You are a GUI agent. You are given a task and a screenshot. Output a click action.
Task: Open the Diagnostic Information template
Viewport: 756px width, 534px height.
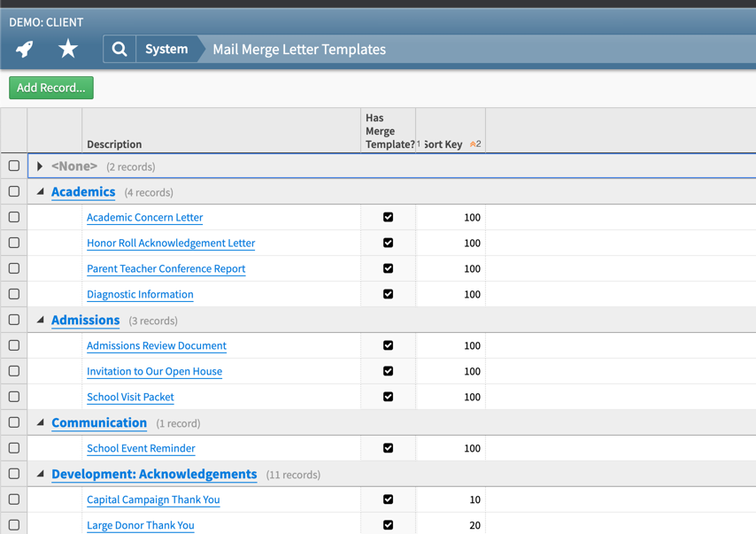point(140,294)
